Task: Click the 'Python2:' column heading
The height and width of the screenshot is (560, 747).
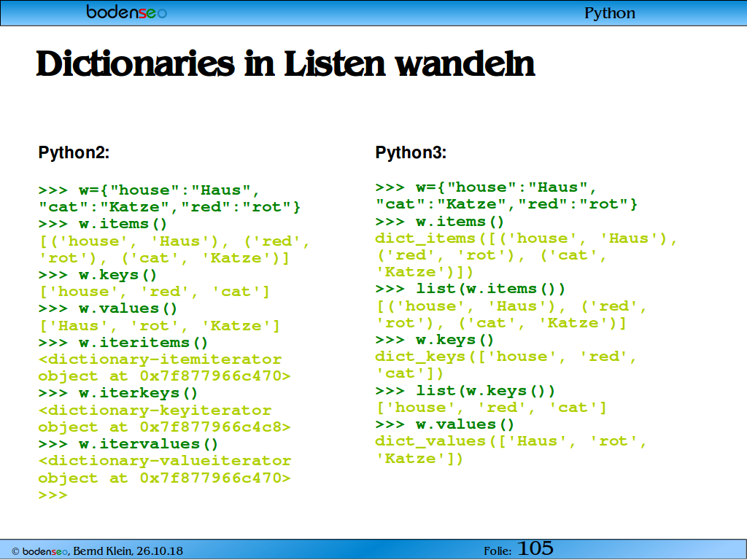Action: 74,152
